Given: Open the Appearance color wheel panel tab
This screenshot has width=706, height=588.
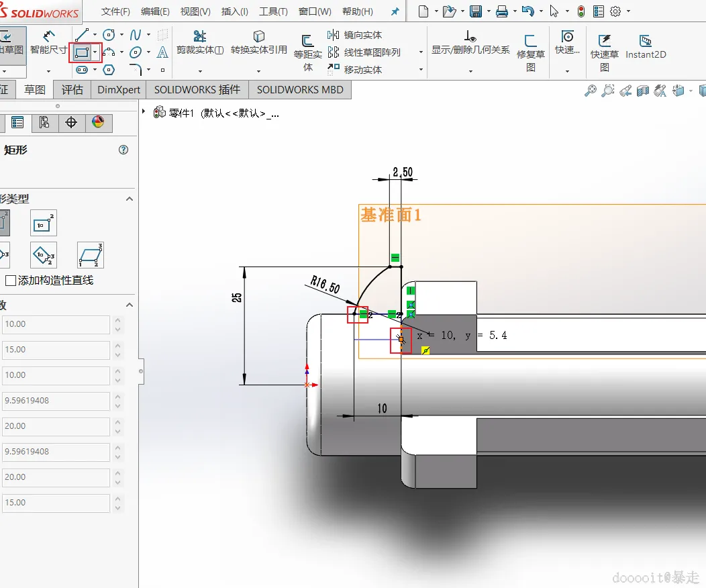Looking at the screenshot, I should (99, 122).
